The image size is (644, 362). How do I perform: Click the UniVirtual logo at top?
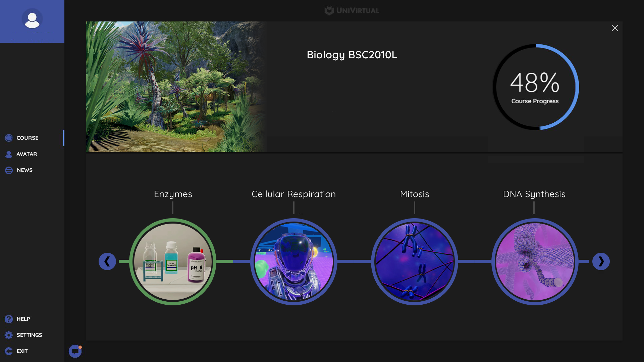click(x=352, y=11)
